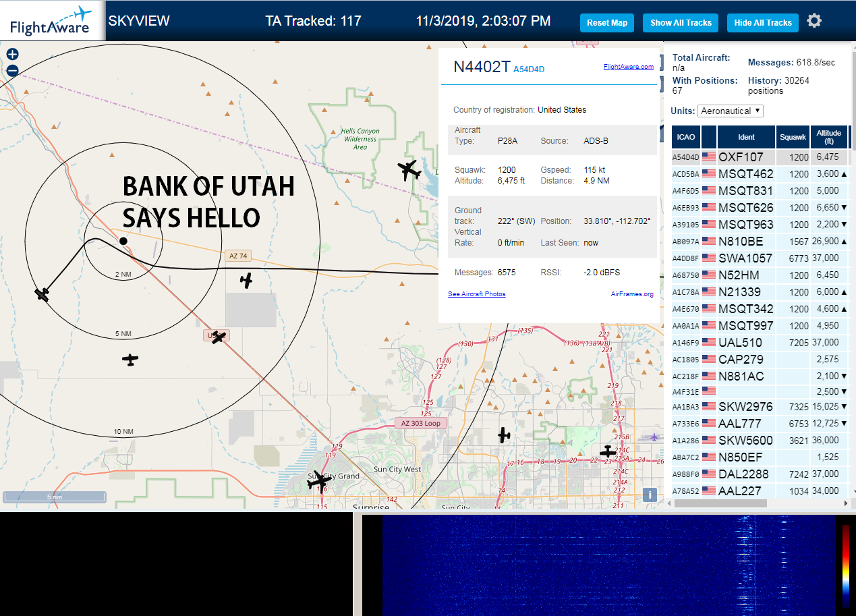Select the aircraft on the US highway marker
The height and width of the screenshot is (616, 856).
click(x=218, y=337)
